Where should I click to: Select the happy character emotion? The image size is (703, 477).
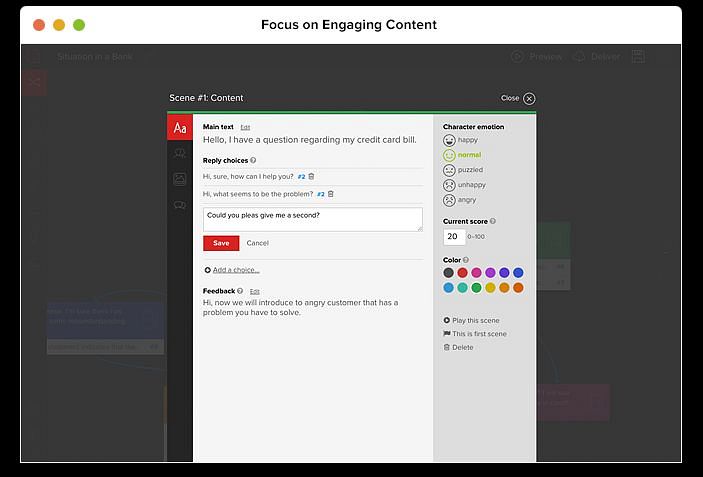[460, 140]
